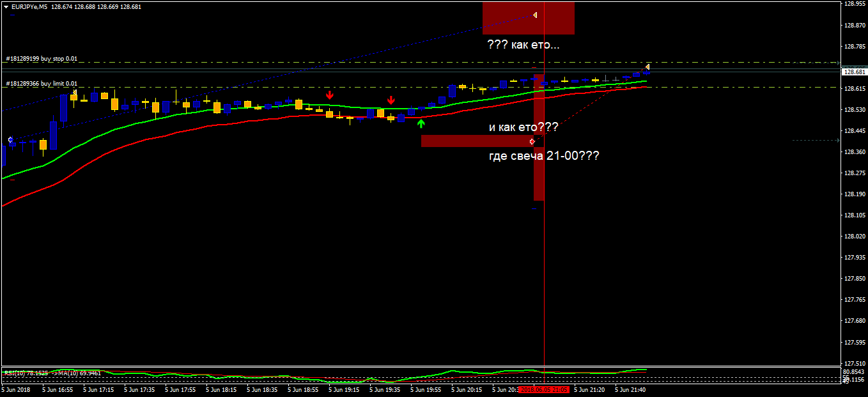Click the 128.360 price scale value
This screenshot has height=397, width=868.
click(855, 152)
